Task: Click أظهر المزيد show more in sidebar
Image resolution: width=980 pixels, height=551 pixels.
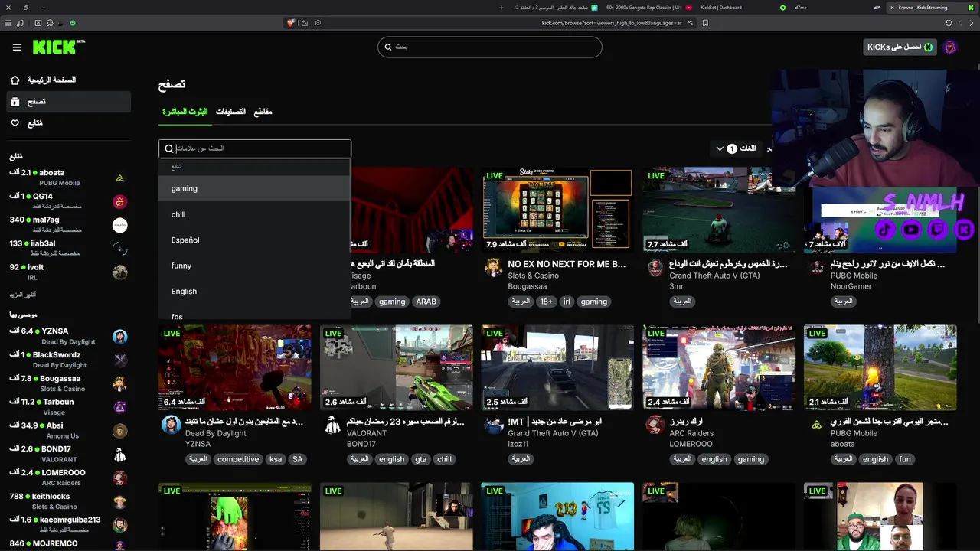Action: click(23, 295)
